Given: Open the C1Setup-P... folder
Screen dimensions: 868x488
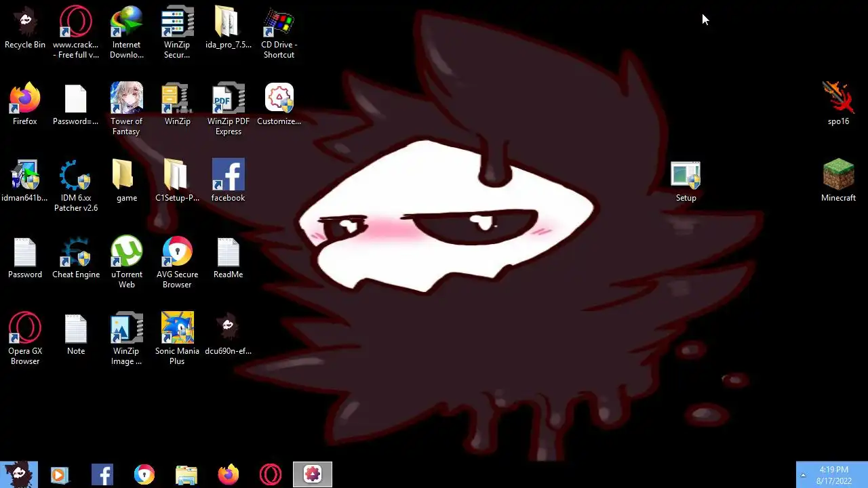Looking at the screenshot, I should pos(177,181).
